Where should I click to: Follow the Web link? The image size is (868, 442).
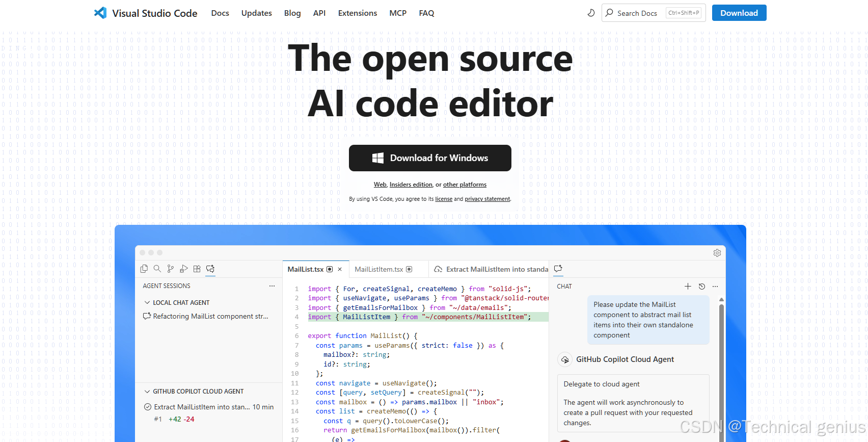click(x=380, y=185)
